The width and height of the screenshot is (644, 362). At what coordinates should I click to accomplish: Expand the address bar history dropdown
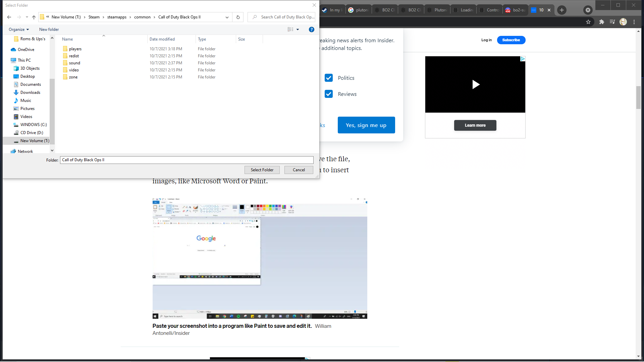click(x=227, y=17)
